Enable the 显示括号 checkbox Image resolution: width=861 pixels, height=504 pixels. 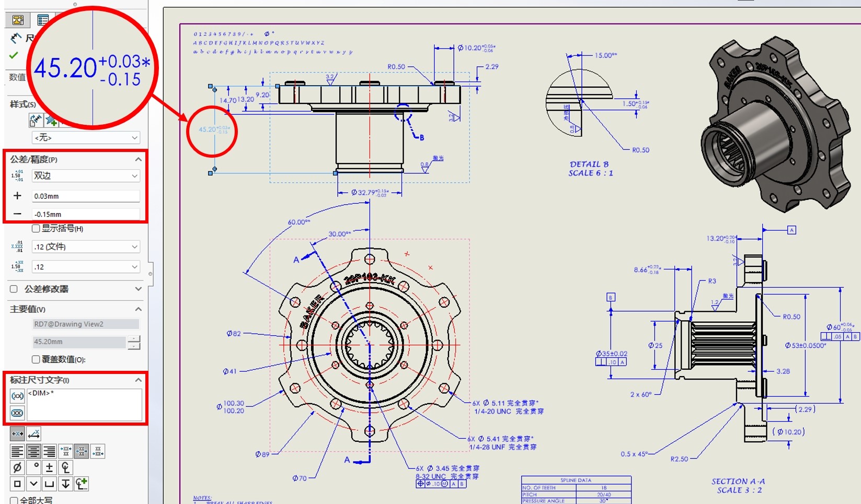pyautogui.click(x=36, y=228)
